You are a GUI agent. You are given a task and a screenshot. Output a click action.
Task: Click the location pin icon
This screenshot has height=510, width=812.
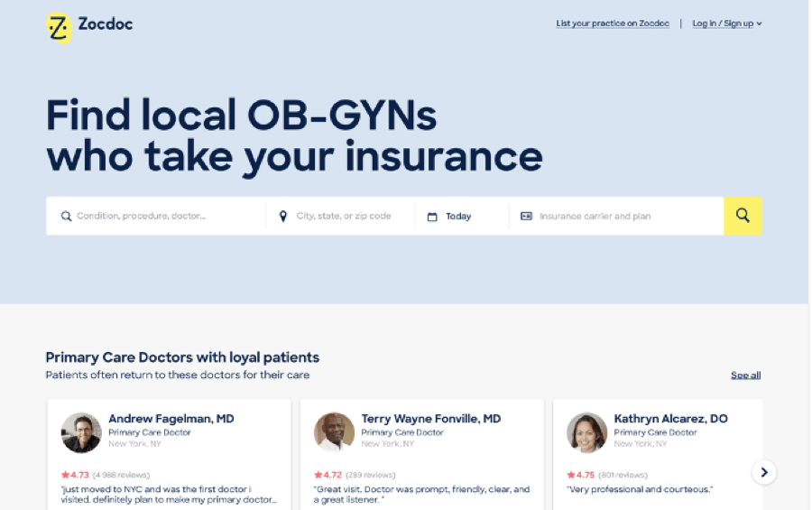click(283, 217)
